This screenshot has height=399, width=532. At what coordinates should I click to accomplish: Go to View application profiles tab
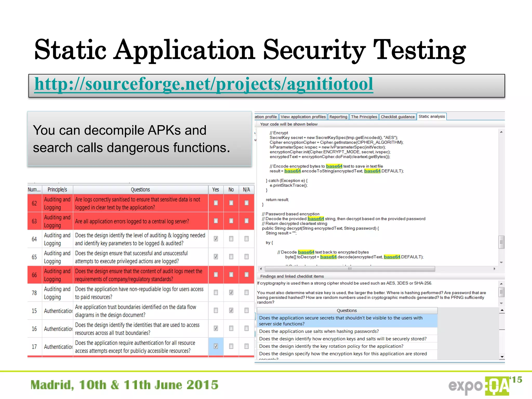[x=303, y=117]
